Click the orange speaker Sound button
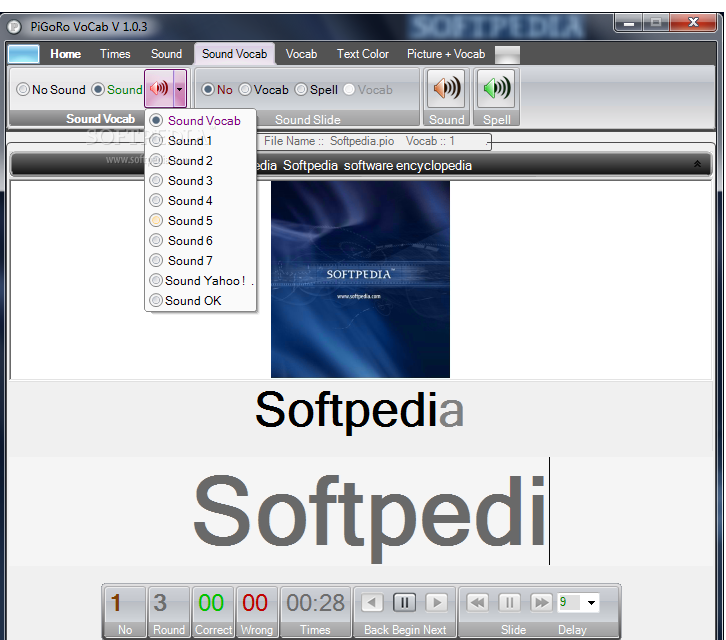This screenshot has height=640, width=726. 446,88
